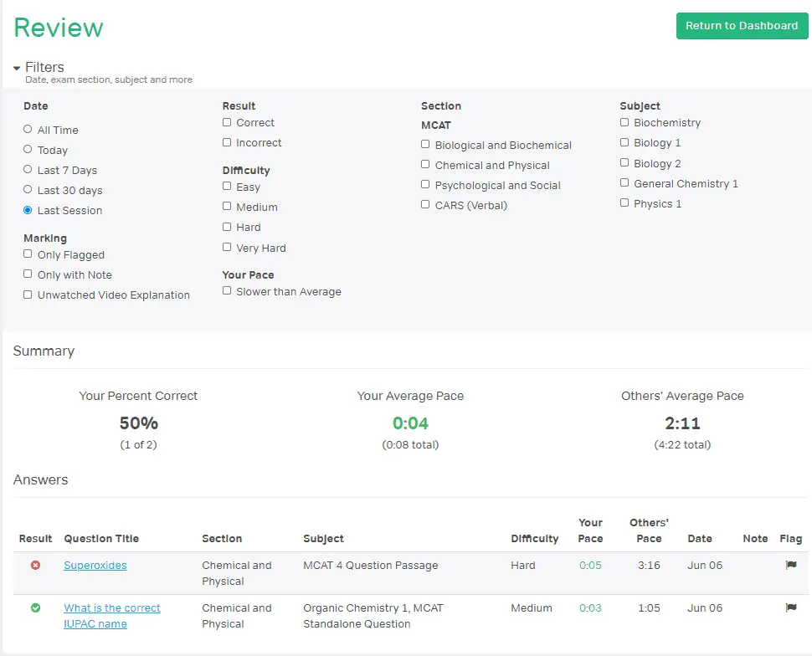Enable the Only Flagged checkbox
Screen dimensions: 812x656
pos(28,254)
